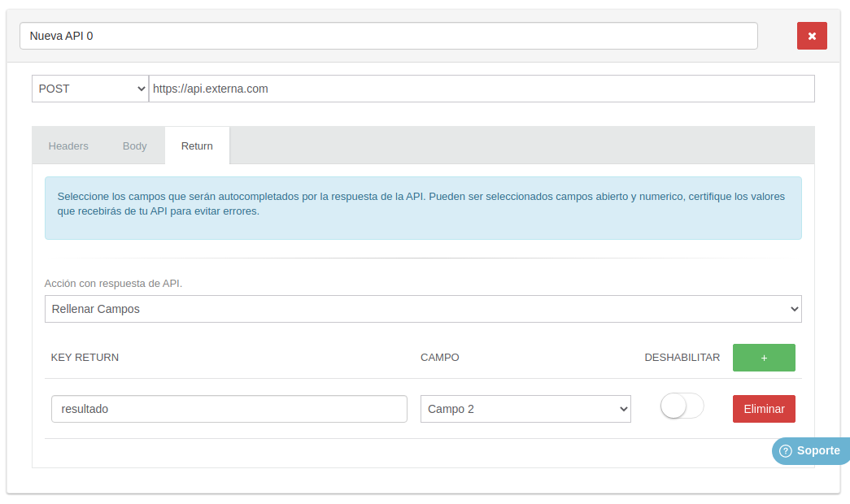Click the green plus icon to add row

(763, 357)
